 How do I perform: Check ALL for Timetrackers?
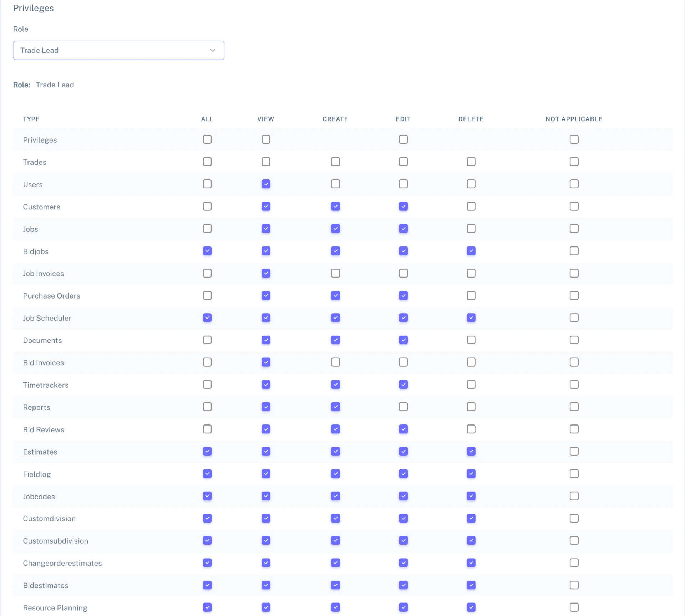coord(207,385)
